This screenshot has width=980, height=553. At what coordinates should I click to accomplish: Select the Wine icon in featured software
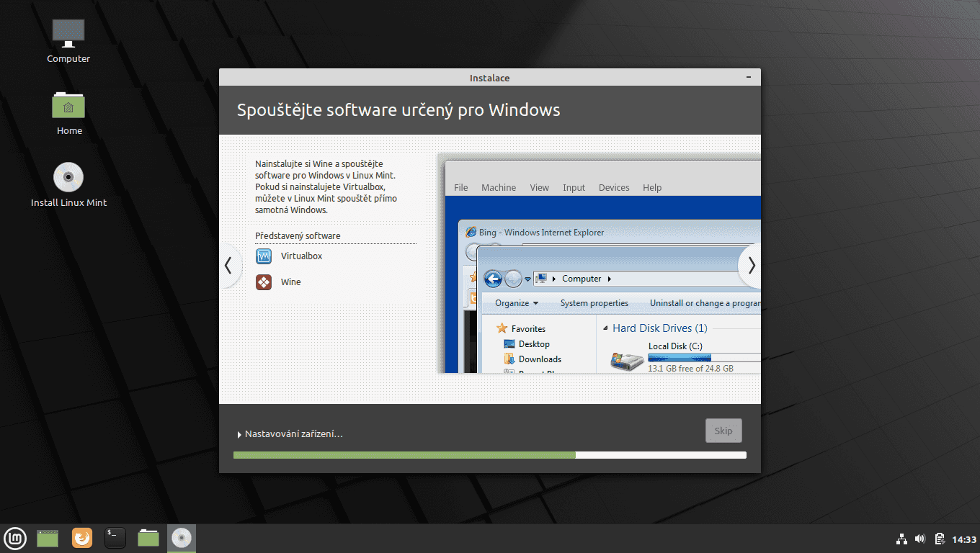264,282
